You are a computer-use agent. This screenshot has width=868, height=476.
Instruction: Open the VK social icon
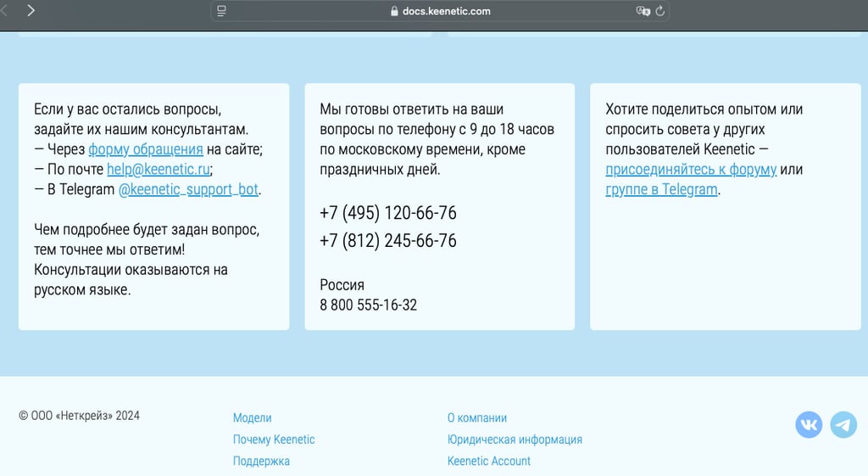point(809,425)
